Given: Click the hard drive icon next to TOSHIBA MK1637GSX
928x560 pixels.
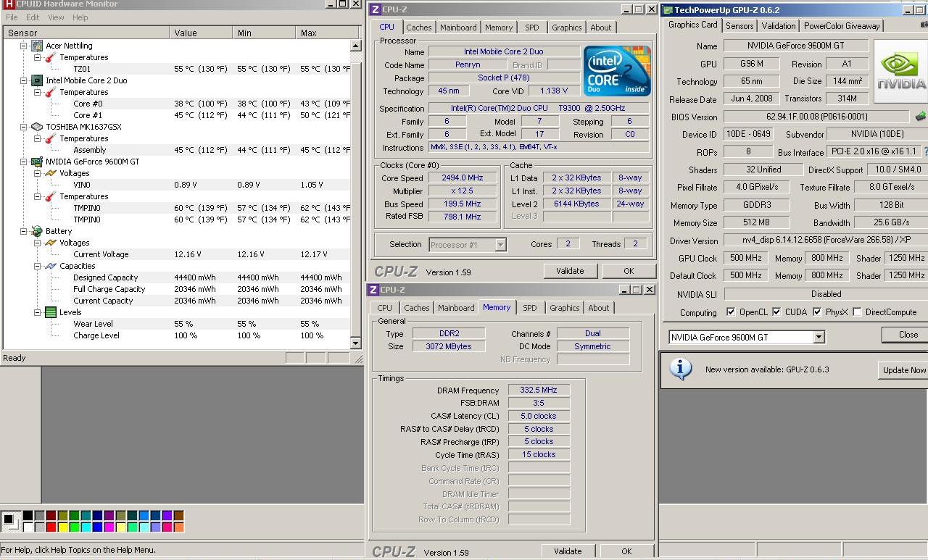Looking at the screenshot, I should pyautogui.click(x=37, y=127).
